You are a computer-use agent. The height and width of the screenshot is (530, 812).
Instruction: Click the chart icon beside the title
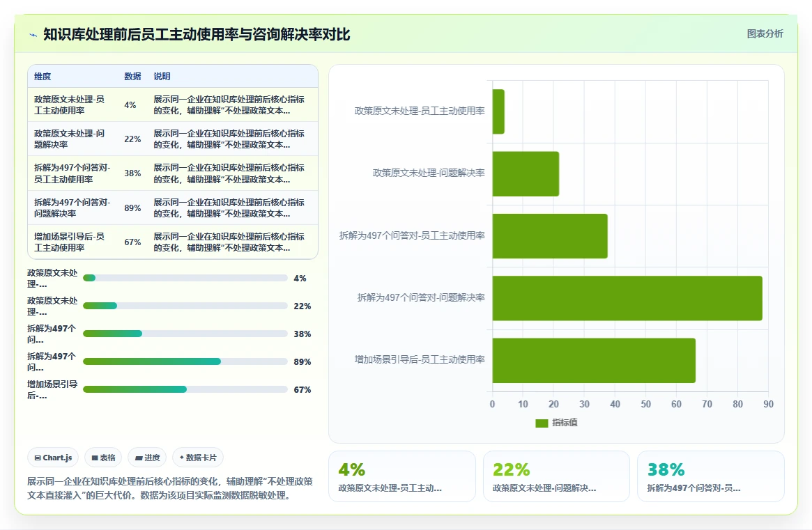[x=33, y=36]
